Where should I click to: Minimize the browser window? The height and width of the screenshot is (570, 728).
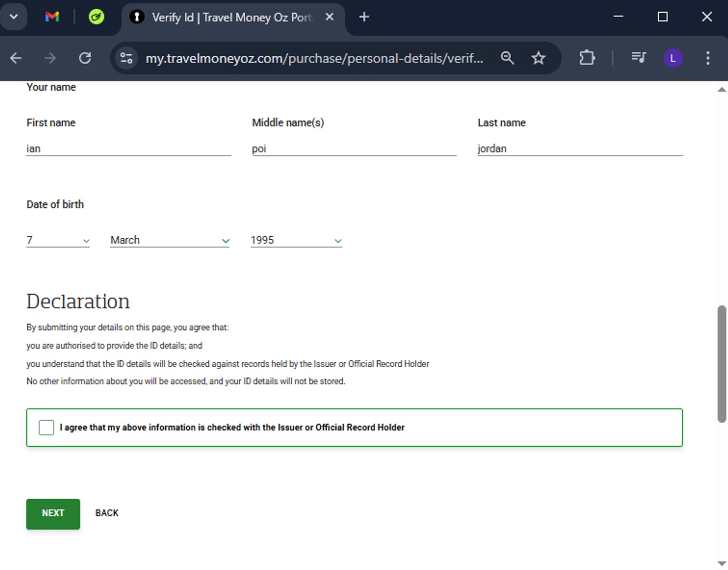[x=618, y=17]
